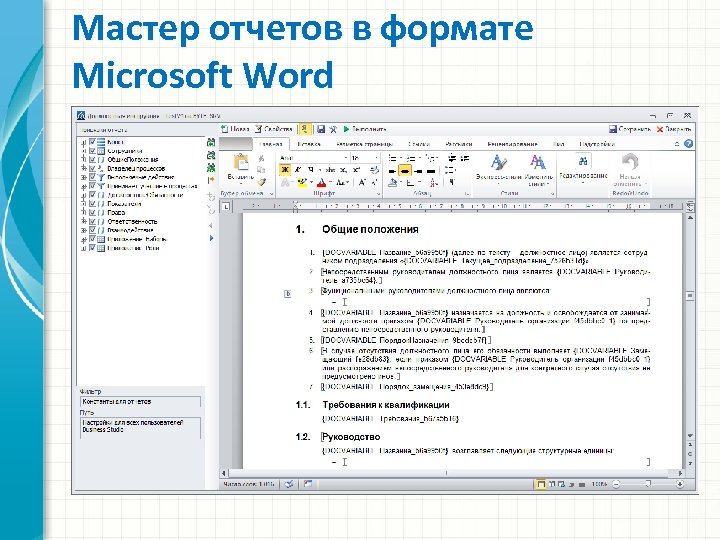Screen dimensions: 720x540
Task: Click the Save diskette icon in top toolbar
Action: pyautogui.click(x=321, y=129)
